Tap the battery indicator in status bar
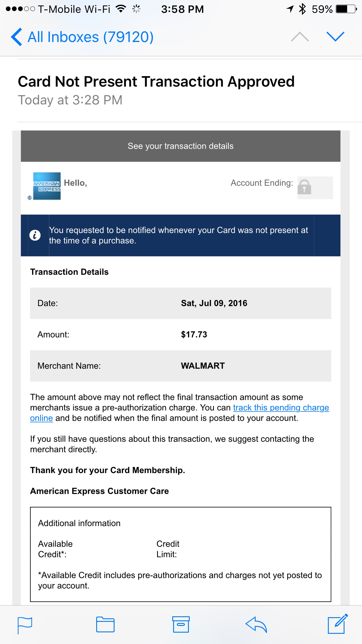Viewport: 362px width, 644px height. 346,9
